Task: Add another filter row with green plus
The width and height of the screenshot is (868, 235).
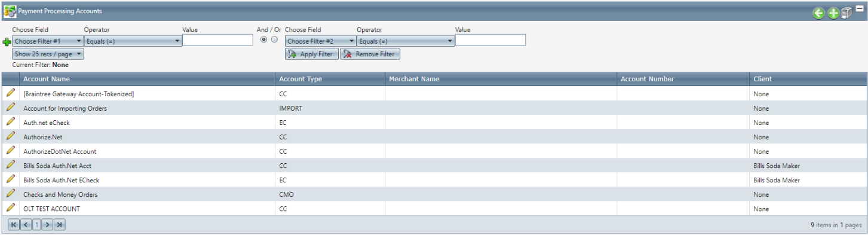Action: point(7,42)
